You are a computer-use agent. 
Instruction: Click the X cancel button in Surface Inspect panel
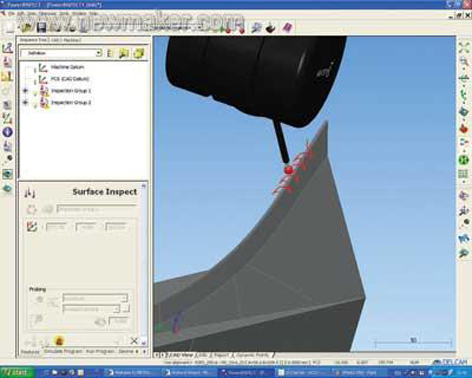(134, 341)
